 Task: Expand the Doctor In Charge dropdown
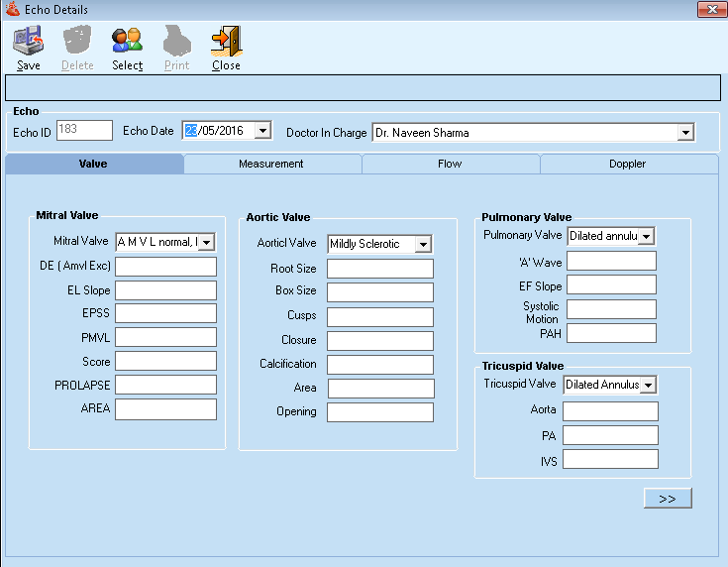tap(685, 132)
